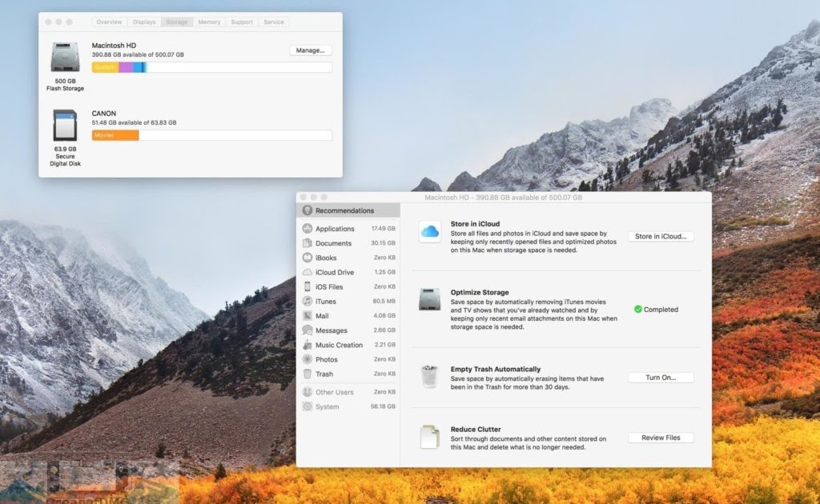Click the iBooks sidebar icon
820x504 pixels.
(307, 258)
